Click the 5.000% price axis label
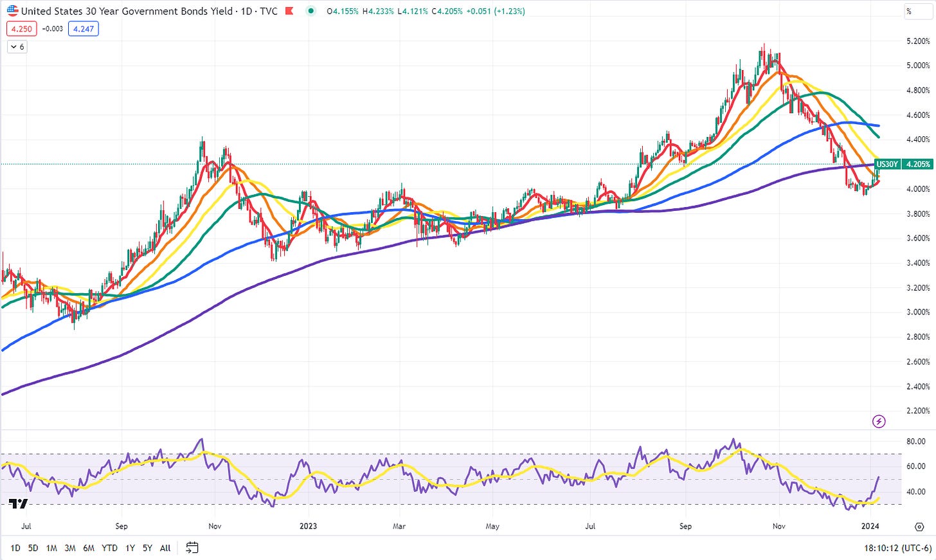The width and height of the screenshot is (936, 560). coord(917,66)
